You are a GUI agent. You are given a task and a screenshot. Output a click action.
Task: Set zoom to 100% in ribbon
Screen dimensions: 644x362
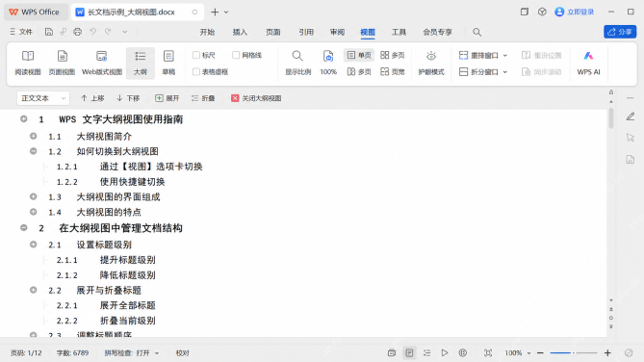point(328,63)
